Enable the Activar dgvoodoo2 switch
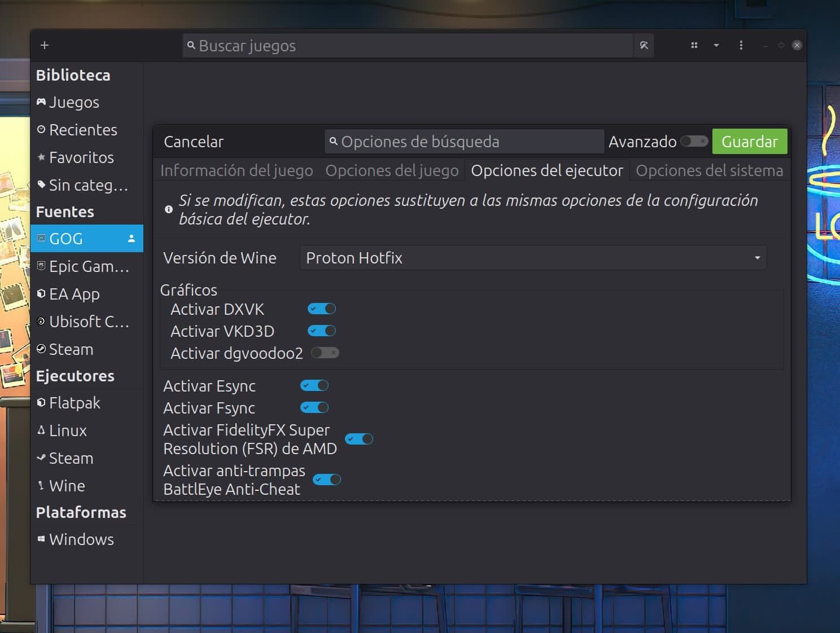Viewport: 840px width, 633px height. 325,353
